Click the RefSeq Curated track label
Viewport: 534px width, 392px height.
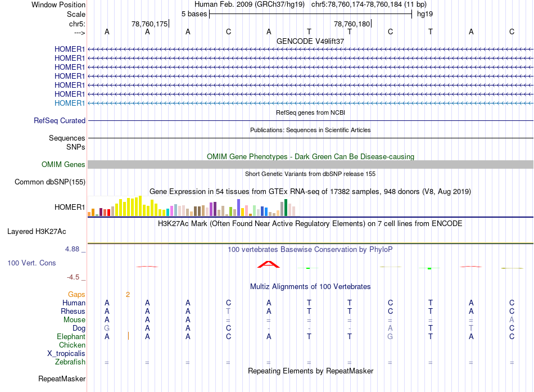(x=60, y=121)
